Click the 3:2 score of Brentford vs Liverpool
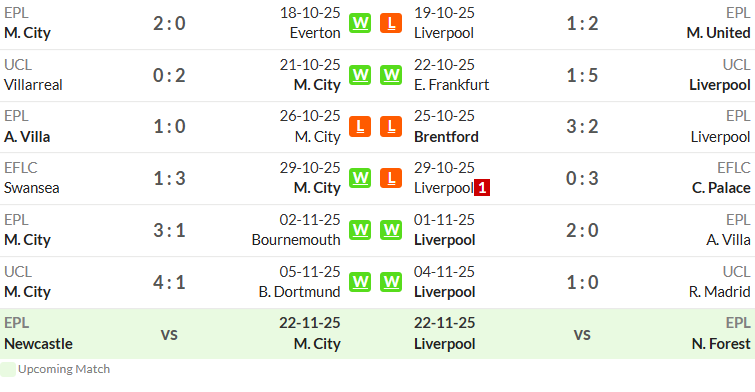755x392 pixels. point(582,127)
